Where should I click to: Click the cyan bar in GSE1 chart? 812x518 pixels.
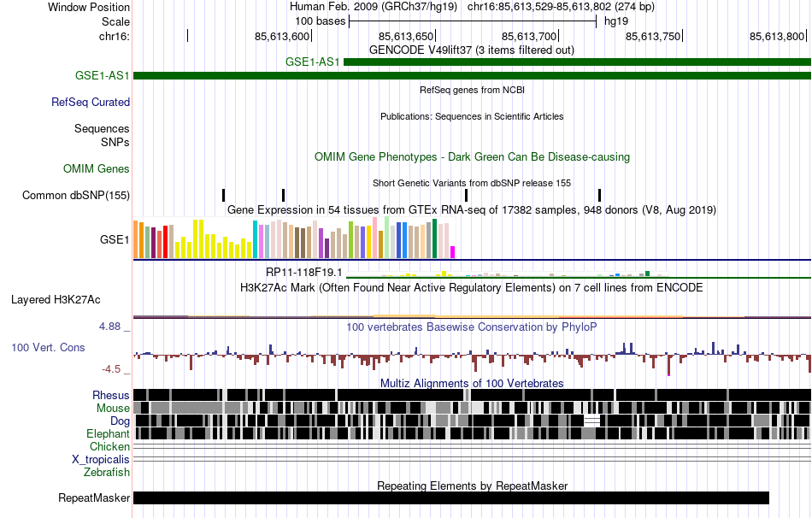255,239
